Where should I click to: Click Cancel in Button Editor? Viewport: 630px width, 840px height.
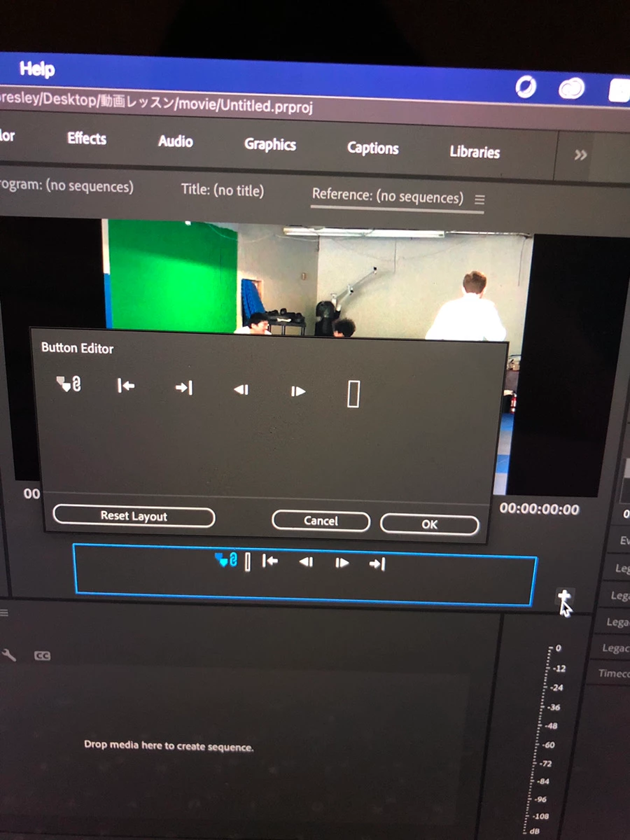tap(321, 521)
